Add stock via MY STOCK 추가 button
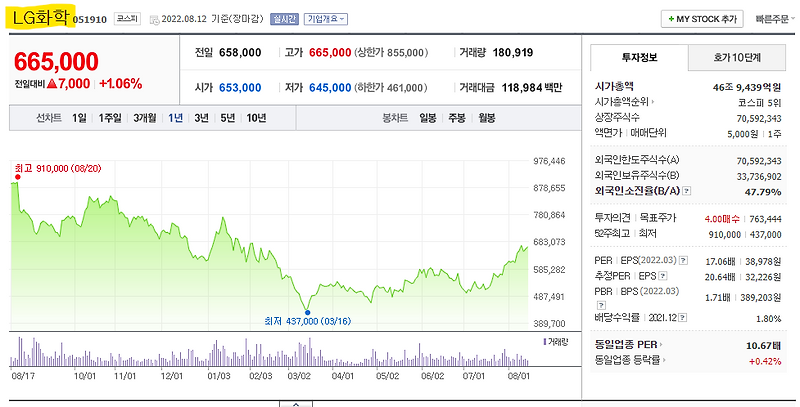The height and width of the screenshot is (407, 800). 702,19
